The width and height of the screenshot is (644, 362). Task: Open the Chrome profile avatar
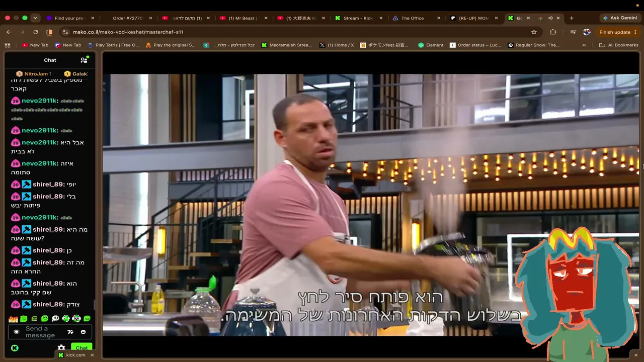[587, 32]
